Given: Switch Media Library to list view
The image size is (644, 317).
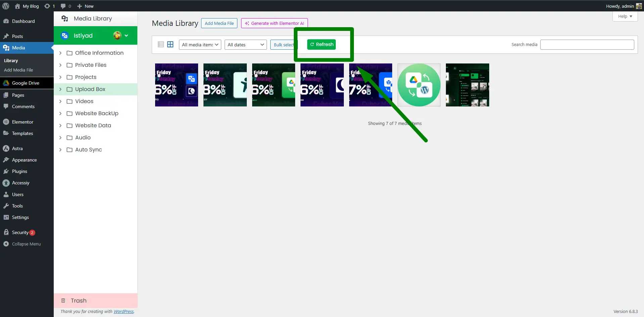Looking at the screenshot, I should point(161,44).
